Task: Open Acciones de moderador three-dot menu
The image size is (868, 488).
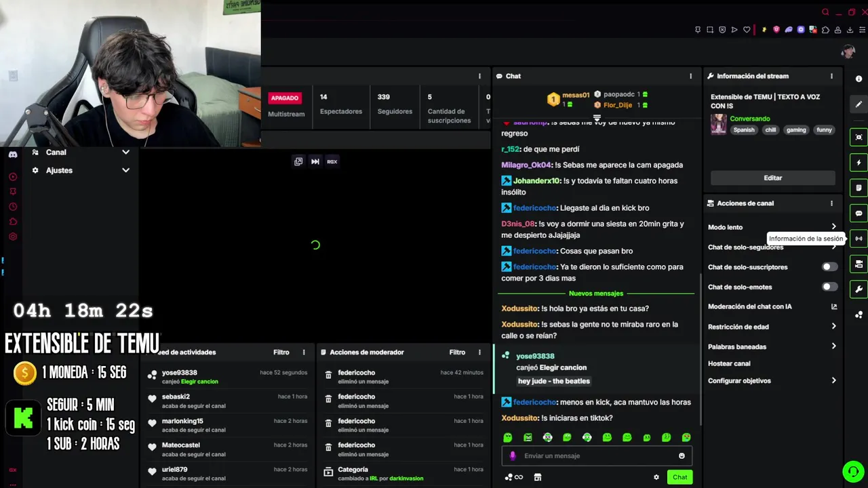Action: pos(479,352)
